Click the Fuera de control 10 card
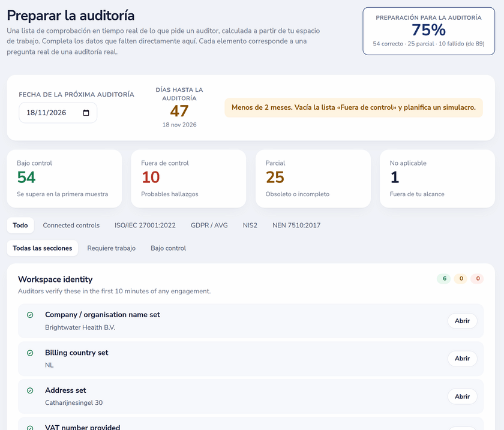 pyautogui.click(x=188, y=179)
